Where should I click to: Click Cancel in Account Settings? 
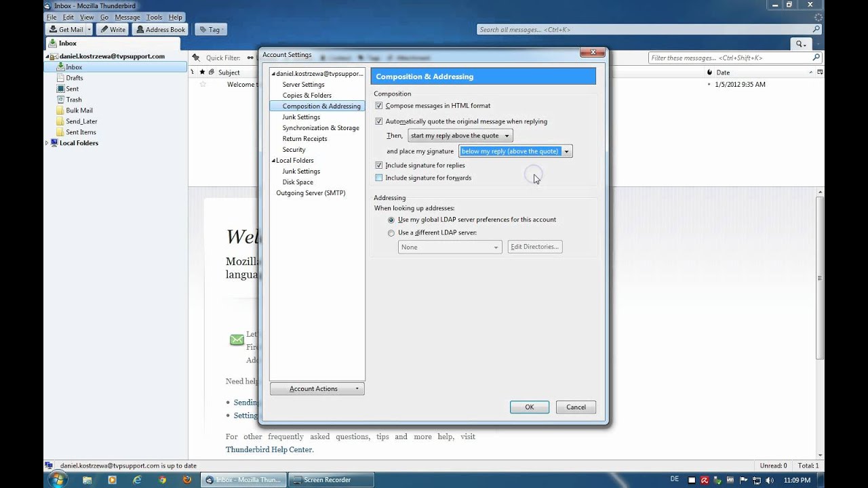576,407
